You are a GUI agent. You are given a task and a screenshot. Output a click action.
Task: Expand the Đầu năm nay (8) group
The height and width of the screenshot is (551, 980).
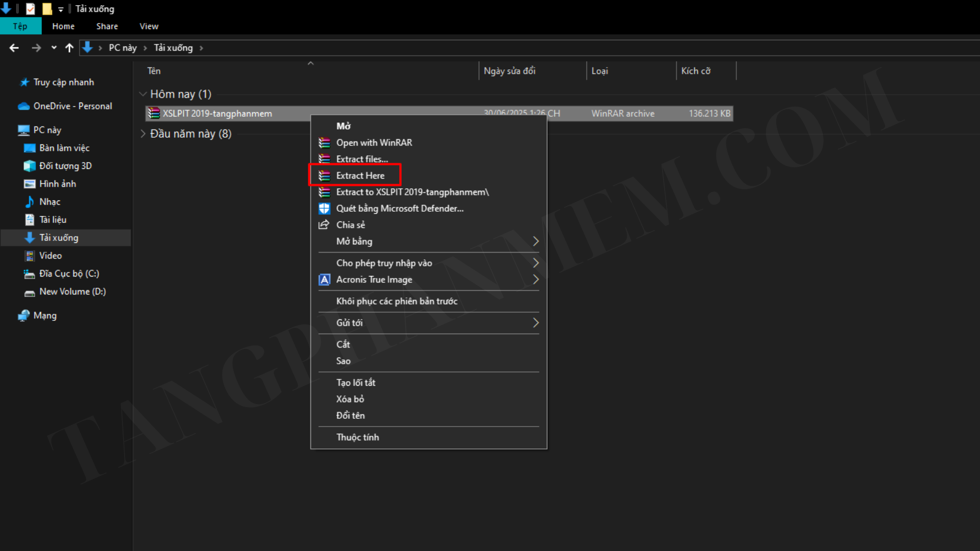click(x=143, y=134)
